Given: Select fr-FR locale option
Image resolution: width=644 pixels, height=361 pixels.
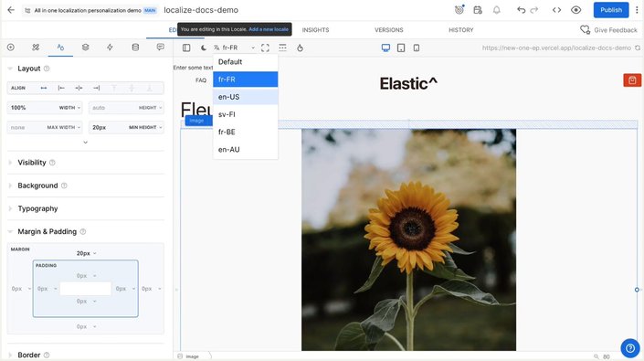Looking at the screenshot, I should tap(245, 80).
